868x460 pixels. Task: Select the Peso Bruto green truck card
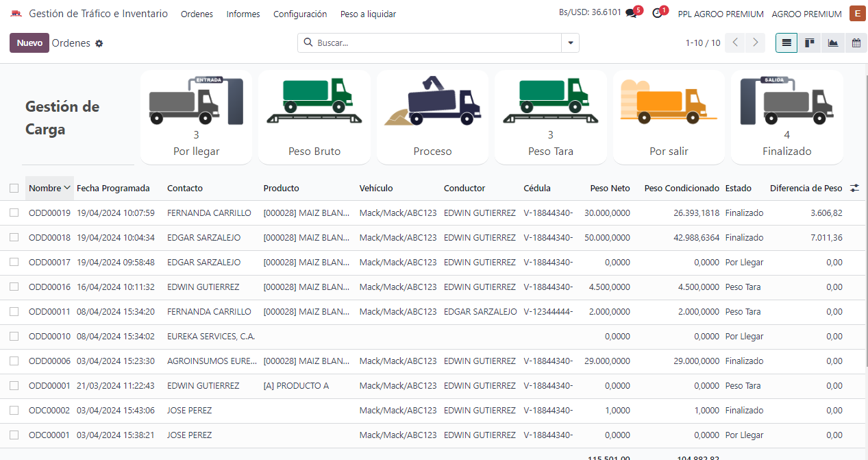(x=314, y=101)
